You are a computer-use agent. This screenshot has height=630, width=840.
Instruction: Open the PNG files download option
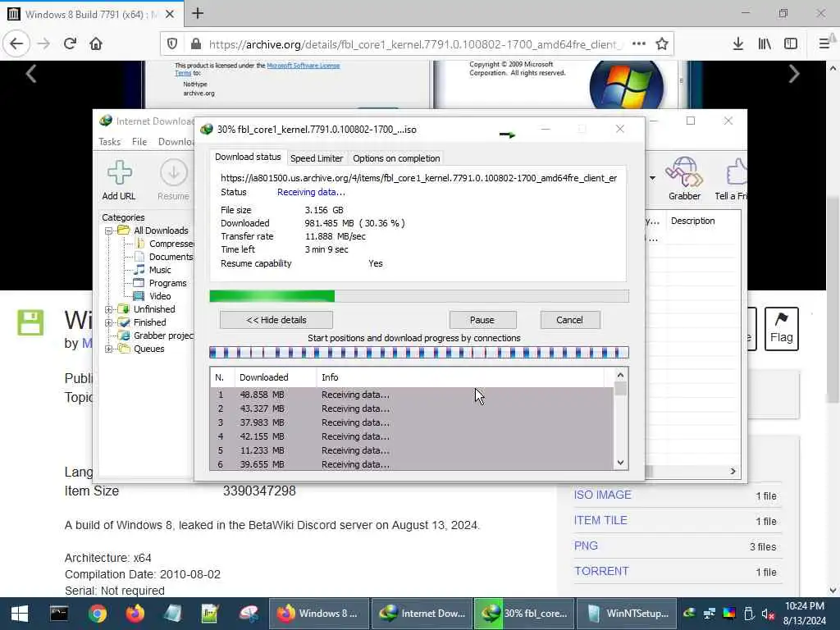click(x=586, y=546)
